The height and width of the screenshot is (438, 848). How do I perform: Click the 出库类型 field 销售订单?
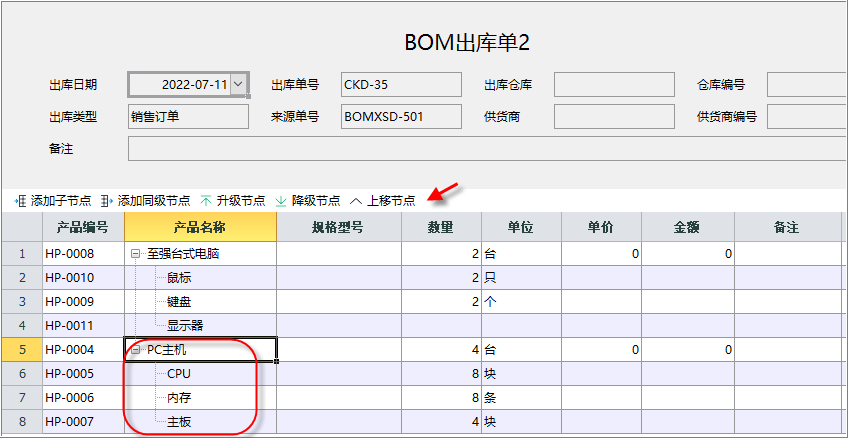[x=188, y=117]
